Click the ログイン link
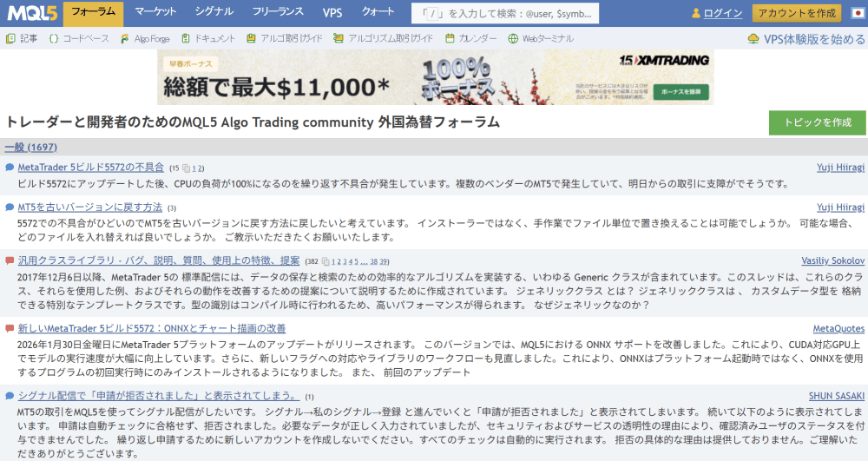The height and width of the screenshot is (461, 868). (722, 13)
